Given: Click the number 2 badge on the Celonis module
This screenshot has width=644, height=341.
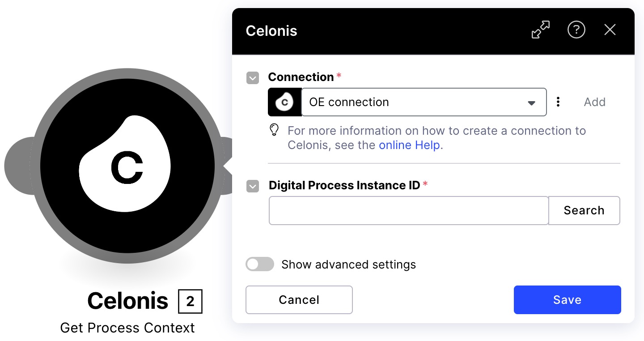Looking at the screenshot, I should (191, 302).
